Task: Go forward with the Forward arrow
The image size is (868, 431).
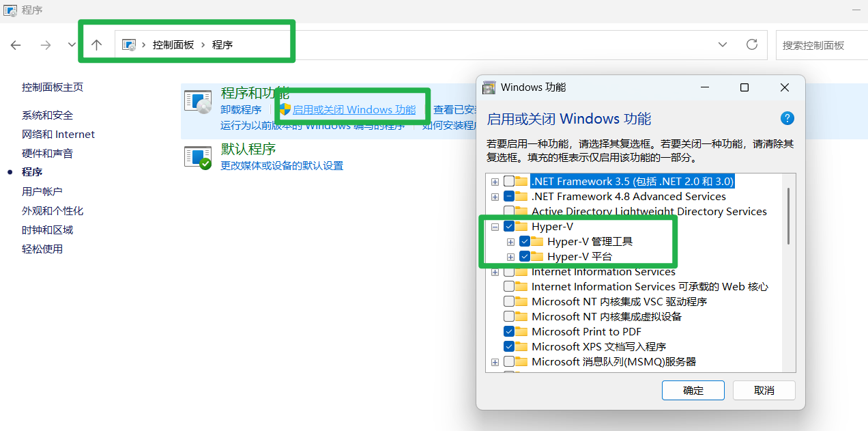Action: tap(46, 45)
